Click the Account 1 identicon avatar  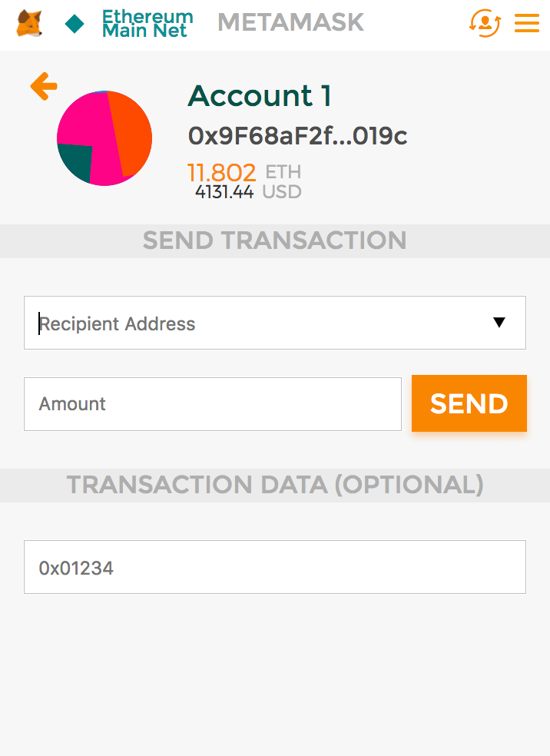[104, 138]
